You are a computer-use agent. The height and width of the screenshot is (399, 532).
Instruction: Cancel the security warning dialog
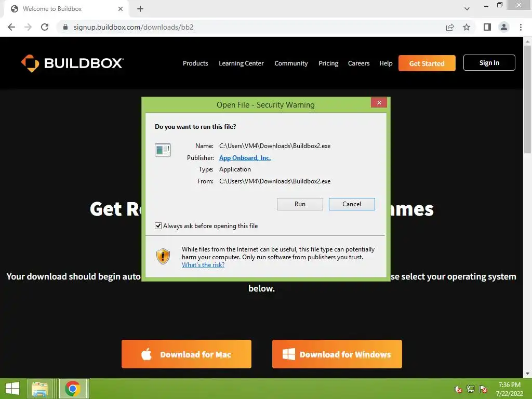[352, 204]
